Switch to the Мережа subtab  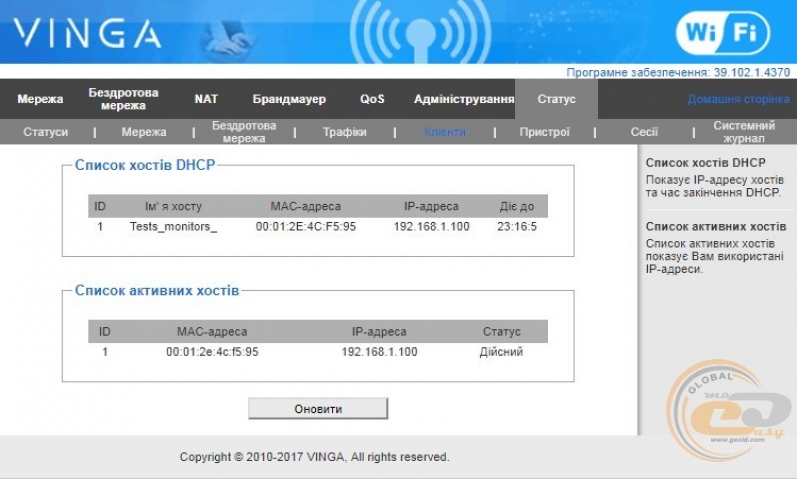click(x=144, y=132)
